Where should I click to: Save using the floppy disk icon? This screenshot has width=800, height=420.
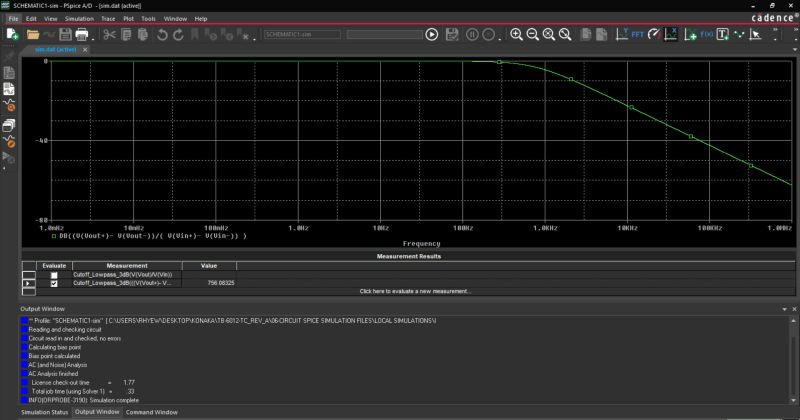click(65, 35)
